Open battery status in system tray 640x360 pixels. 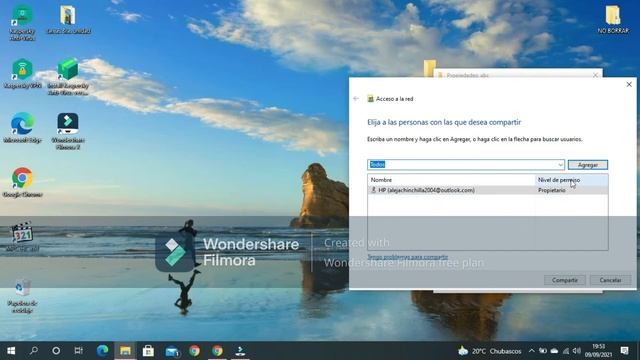543,351
